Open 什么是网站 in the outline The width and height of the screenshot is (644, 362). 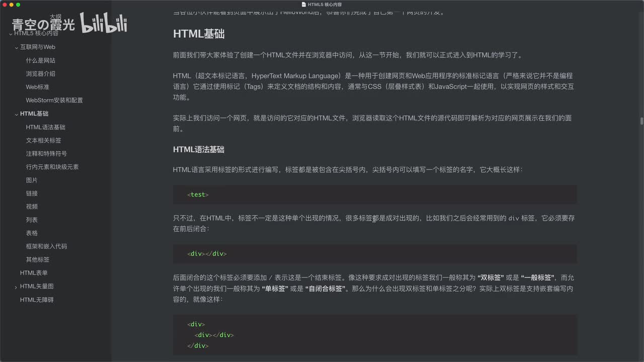(x=41, y=60)
